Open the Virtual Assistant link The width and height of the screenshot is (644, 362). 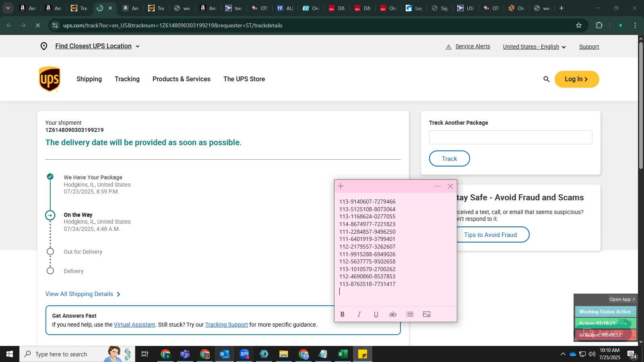click(x=134, y=325)
